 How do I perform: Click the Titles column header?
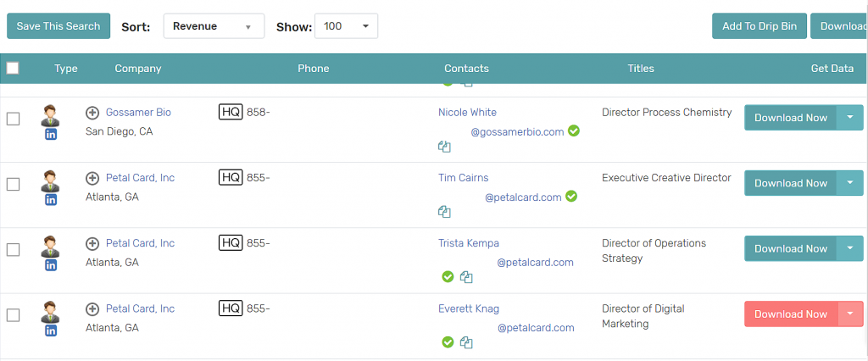(641, 69)
